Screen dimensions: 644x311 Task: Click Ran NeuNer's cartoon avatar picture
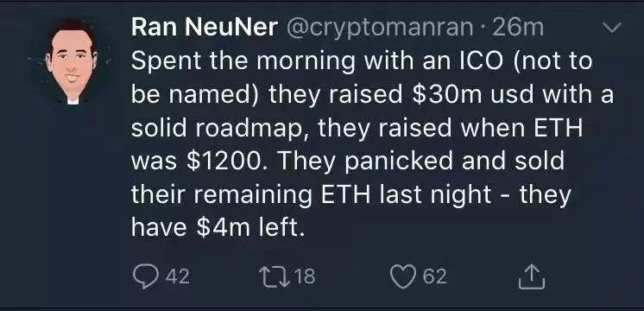[72, 61]
